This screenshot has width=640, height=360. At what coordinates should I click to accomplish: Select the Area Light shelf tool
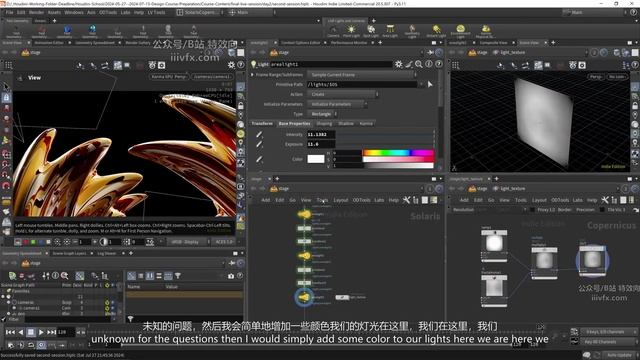(390, 31)
